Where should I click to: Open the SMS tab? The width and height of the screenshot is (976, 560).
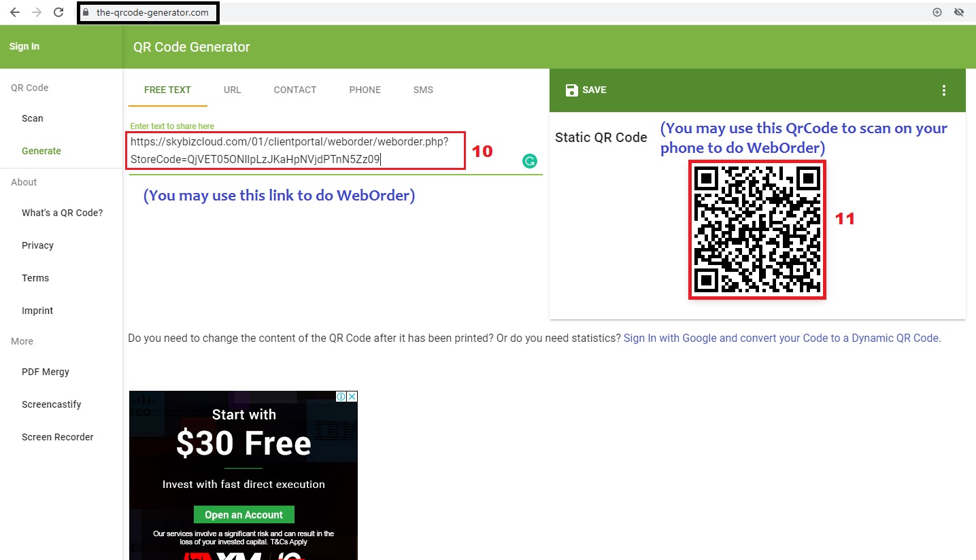click(x=422, y=90)
